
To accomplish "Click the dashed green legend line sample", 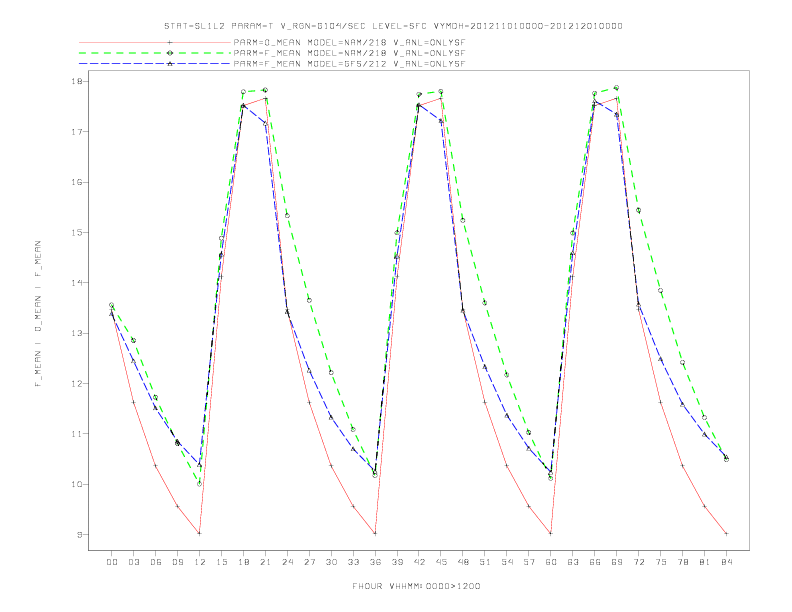I will click(155, 53).
